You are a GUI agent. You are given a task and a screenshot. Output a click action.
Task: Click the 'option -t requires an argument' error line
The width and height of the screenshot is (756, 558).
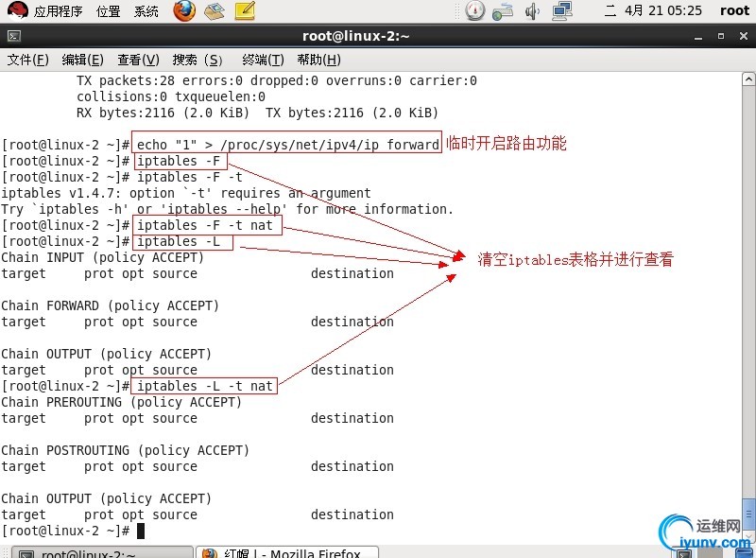click(x=186, y=193)
